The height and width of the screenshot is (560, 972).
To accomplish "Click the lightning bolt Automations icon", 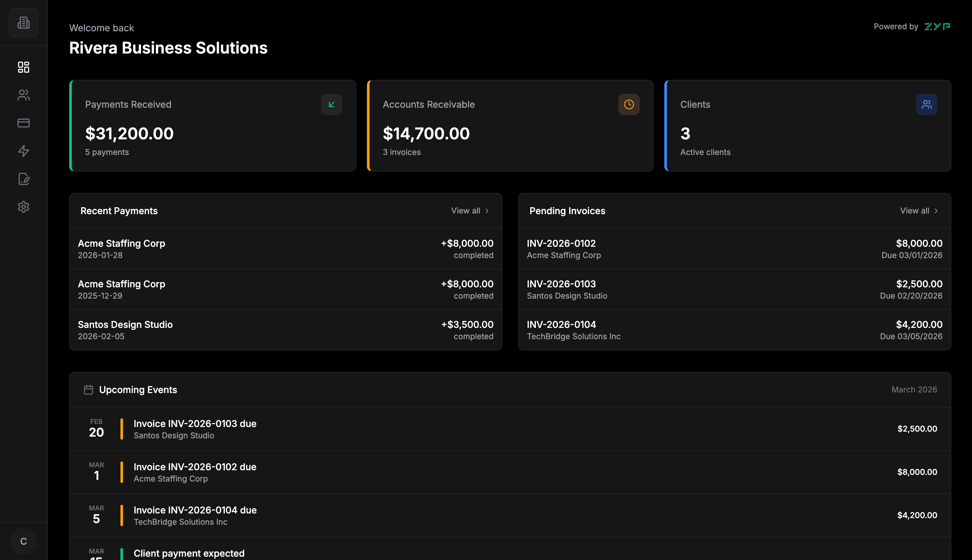I will click(x=24, y=151).
